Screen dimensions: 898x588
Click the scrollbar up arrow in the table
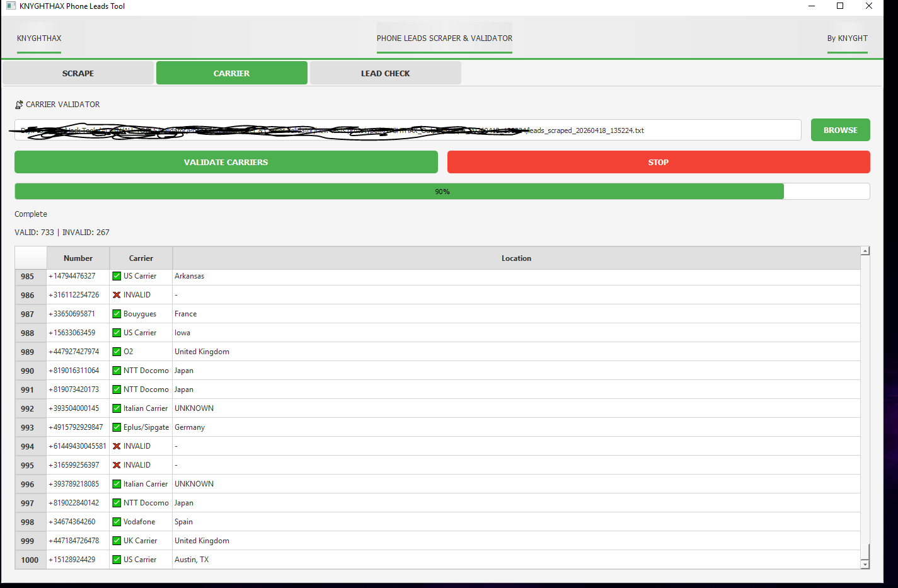click(865, 251)
